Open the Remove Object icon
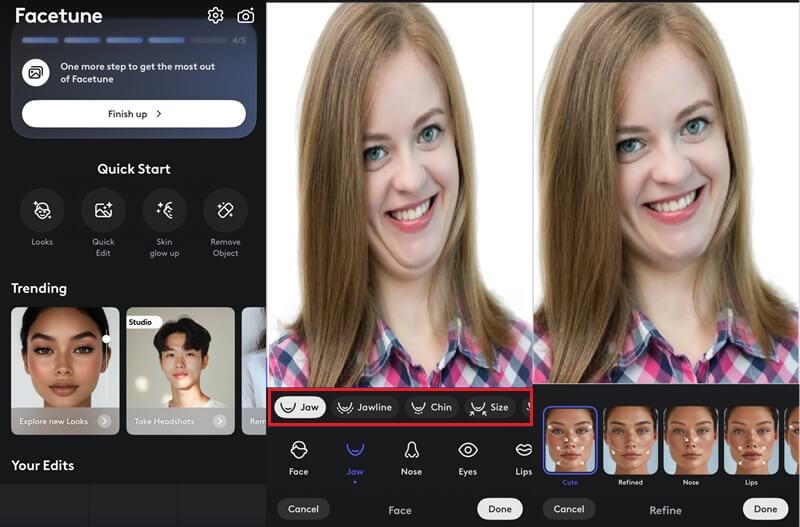This screenshot has height=527, width=800. pyautogui.click(x=226, y=210)
